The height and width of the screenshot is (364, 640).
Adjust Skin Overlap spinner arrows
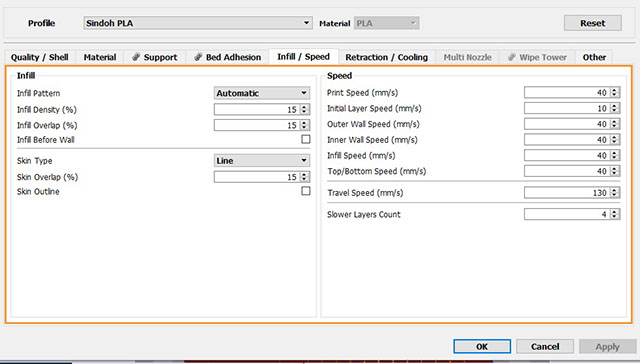(x=304, y=177)
